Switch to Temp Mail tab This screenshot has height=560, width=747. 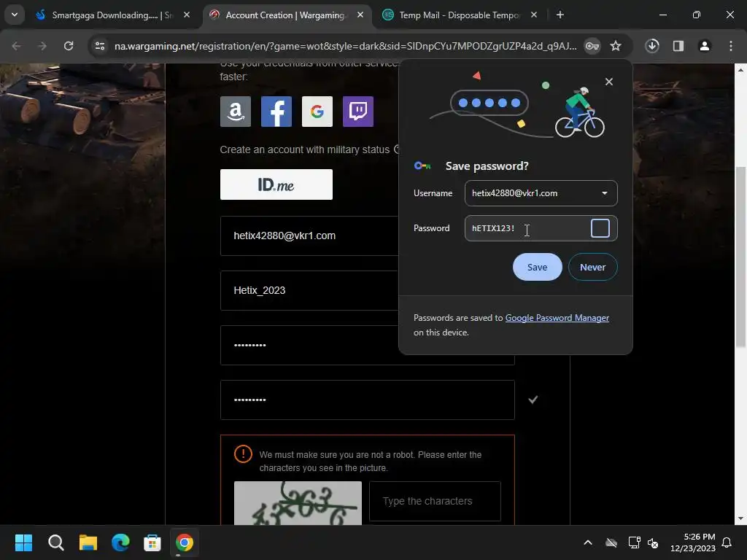[458, 15]
